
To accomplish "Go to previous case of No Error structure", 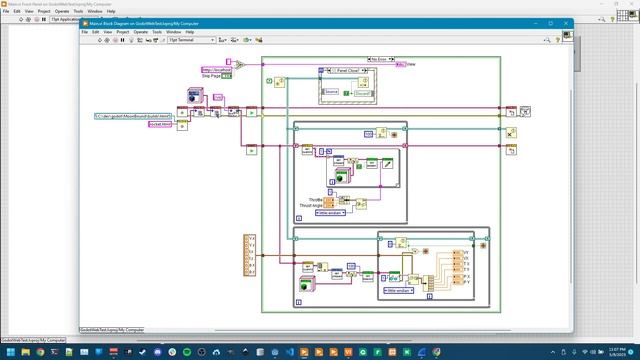I will [x=369, y=59].
